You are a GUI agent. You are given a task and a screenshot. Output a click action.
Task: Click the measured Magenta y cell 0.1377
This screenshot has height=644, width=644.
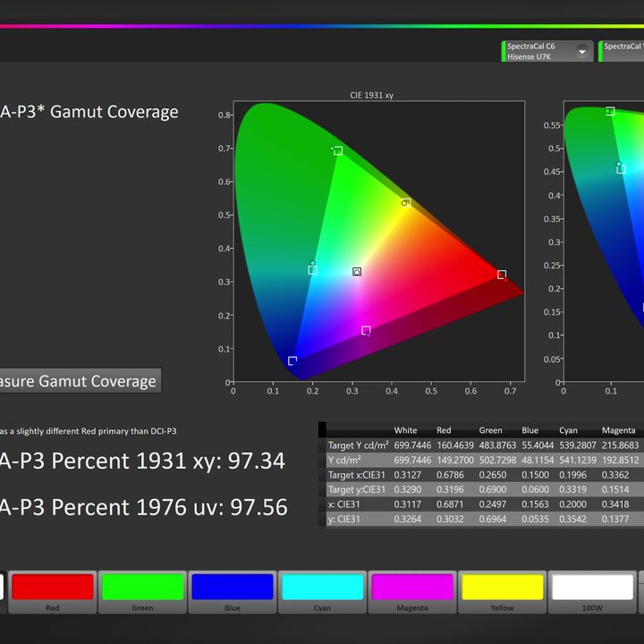[615, 520]
